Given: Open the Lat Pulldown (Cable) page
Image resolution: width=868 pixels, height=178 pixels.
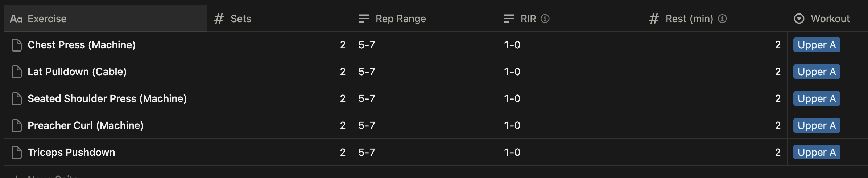Looking at the screenshot, I should click(x=77, y=72).
